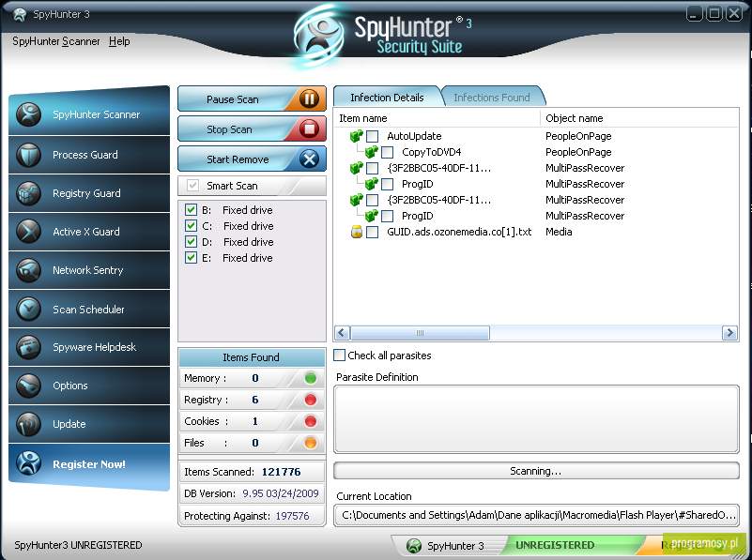
Task: Select the PeopleOnPage object for AutoUpdate
Action: [578, 136]
